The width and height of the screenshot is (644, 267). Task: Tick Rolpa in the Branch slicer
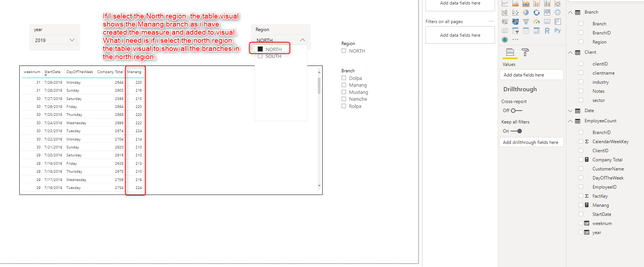[344, 106]
